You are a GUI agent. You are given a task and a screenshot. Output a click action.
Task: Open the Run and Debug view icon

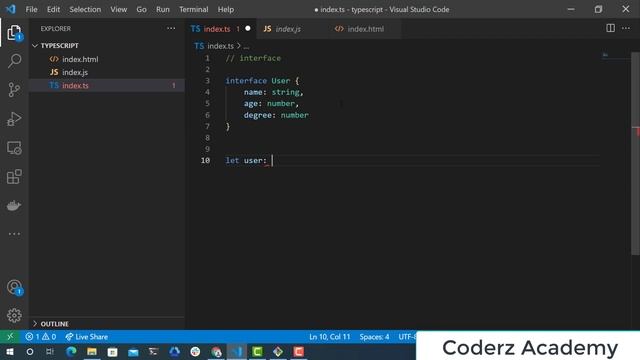[14, 119]
